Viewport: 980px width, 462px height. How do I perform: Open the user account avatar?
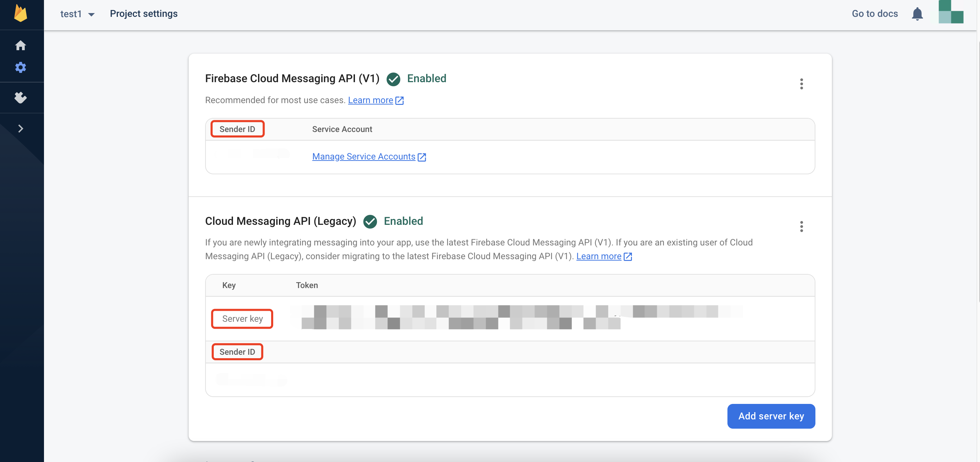click(x=951, y=12)
